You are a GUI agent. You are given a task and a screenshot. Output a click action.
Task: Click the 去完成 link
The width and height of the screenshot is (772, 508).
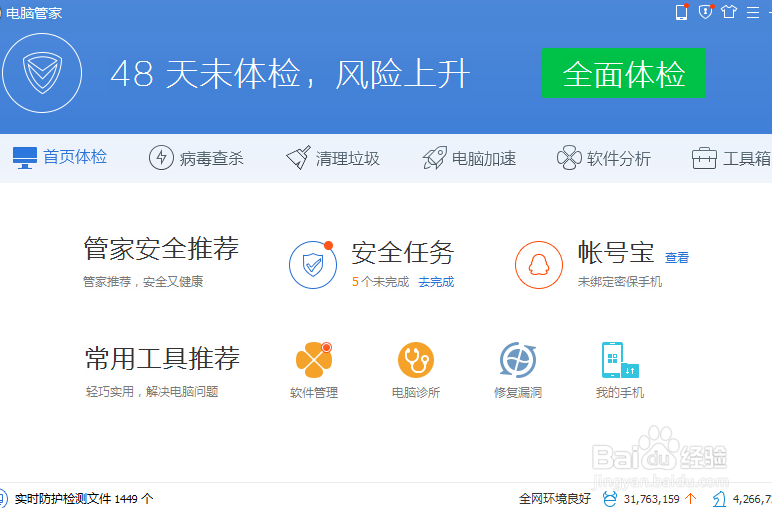pyautogui.click(x=436, y=282)
